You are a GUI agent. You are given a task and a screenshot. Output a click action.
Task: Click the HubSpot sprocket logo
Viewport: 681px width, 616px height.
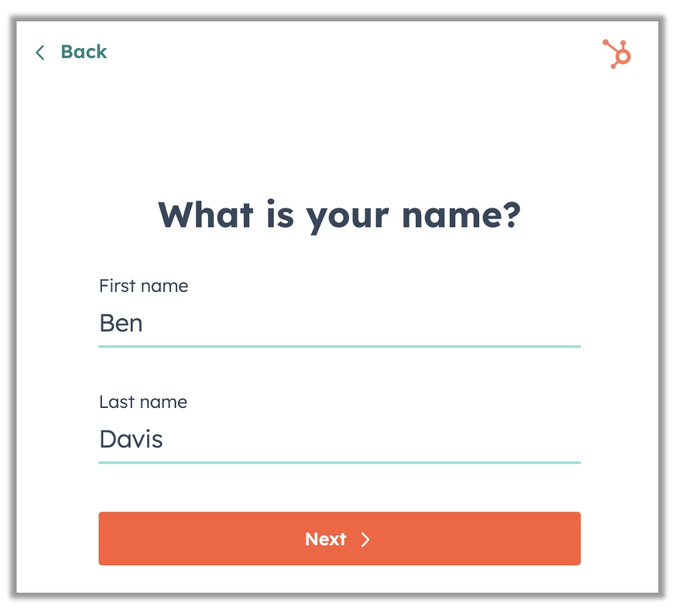point(617,54)
